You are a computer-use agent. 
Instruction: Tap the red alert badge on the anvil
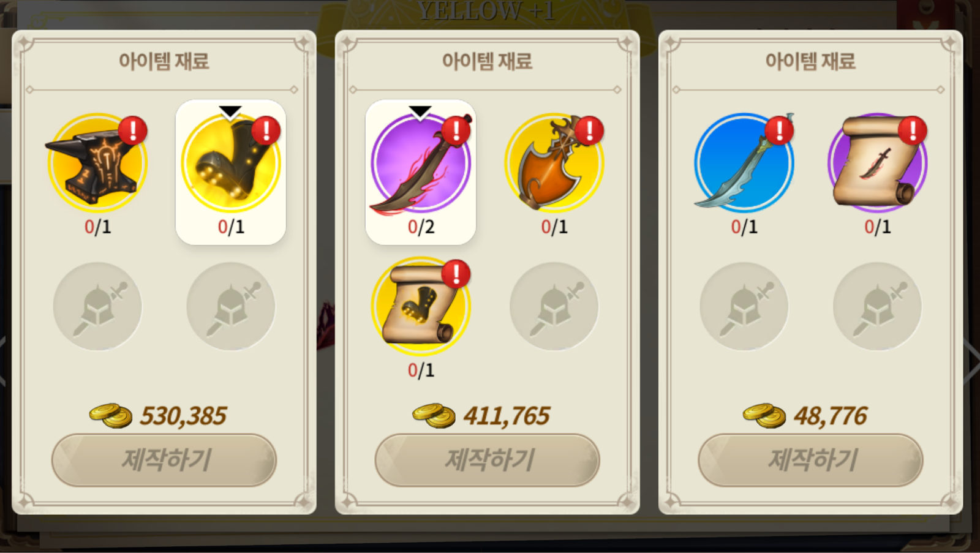pyautogui.click(x=132, y=130)
